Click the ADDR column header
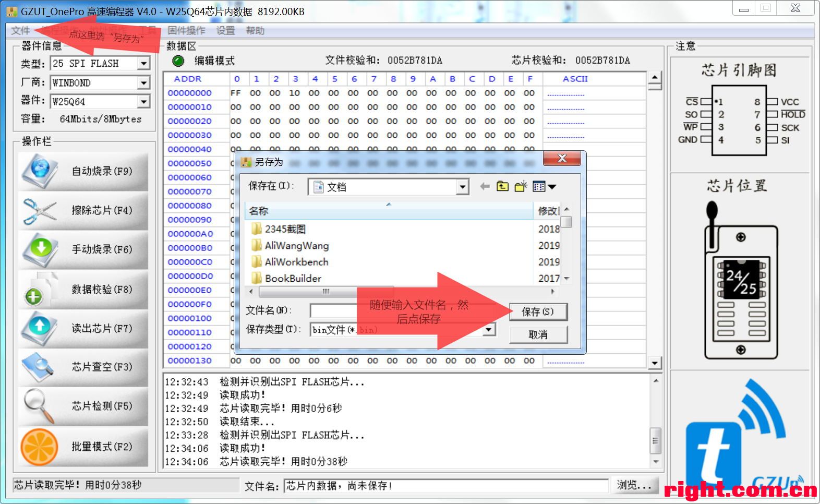820x504 pixels. coord(188,79)
